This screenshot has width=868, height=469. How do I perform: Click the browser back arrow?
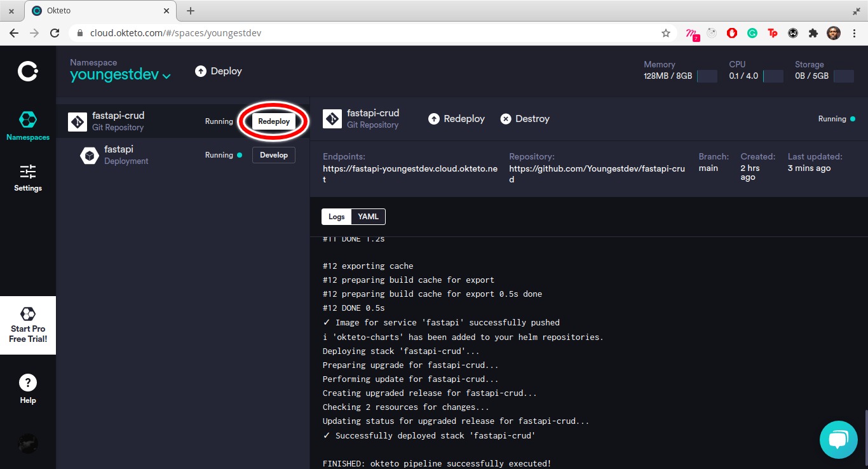[14, 33]
